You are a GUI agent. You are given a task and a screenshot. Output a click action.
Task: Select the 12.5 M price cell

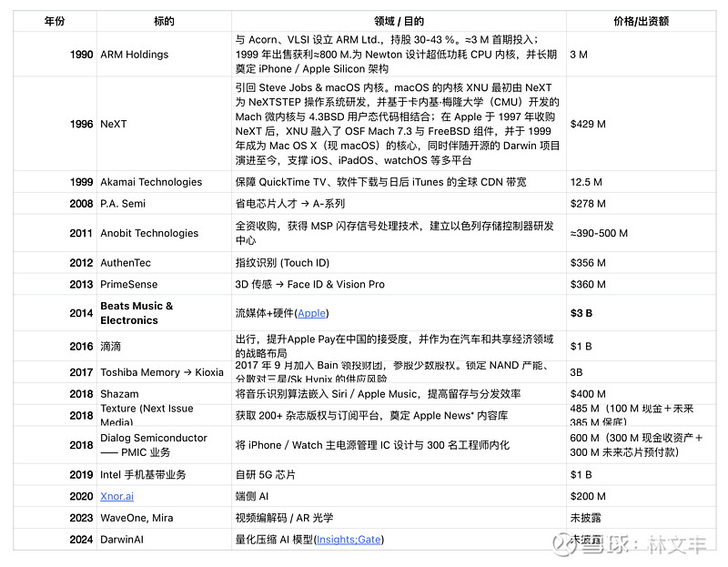click(642, 182)
